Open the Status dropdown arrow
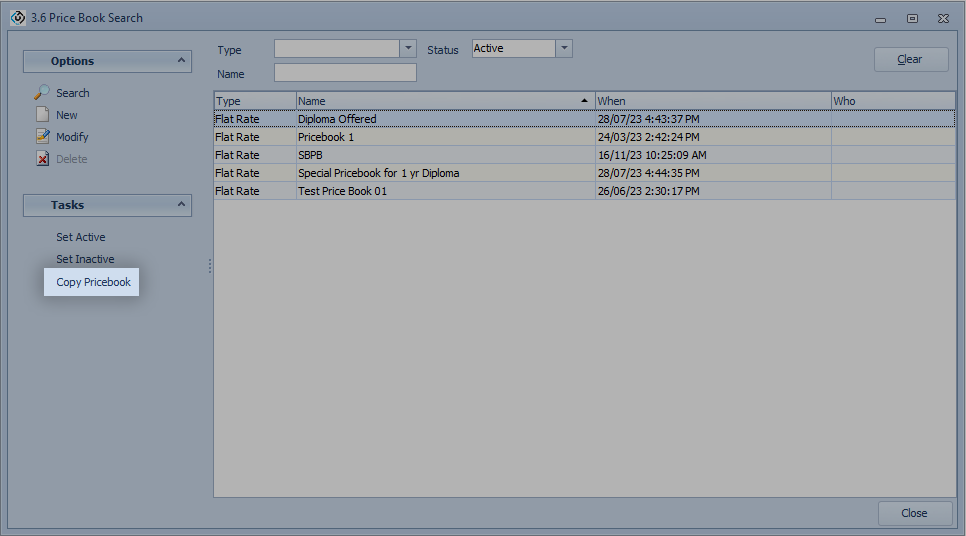Image resolution: width=966 pixels, height=536 pixels. pyautogui.click(x=563, y=49)
